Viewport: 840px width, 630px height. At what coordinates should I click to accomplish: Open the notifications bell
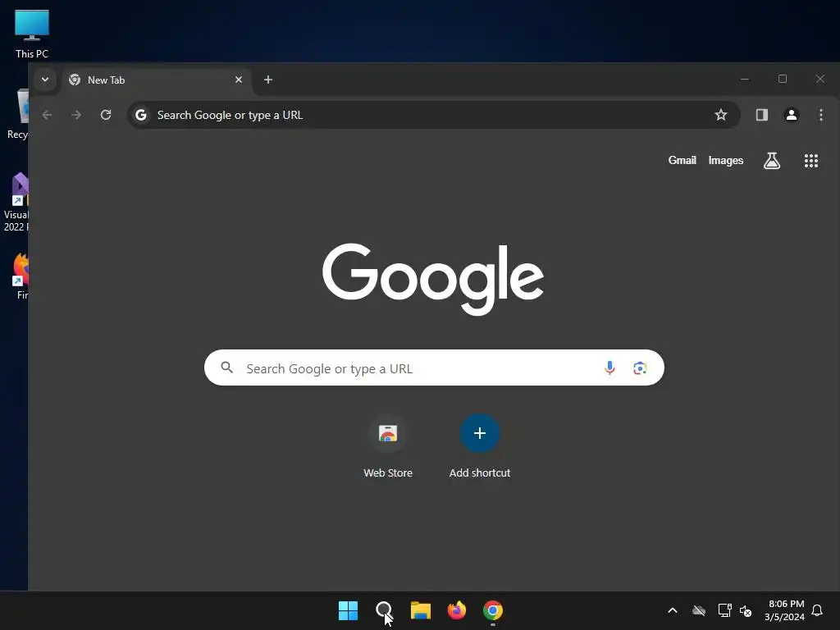[818, 610]
